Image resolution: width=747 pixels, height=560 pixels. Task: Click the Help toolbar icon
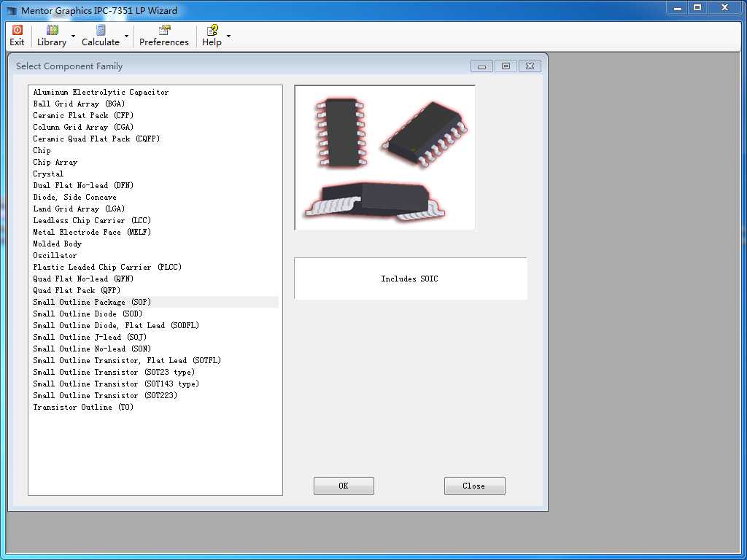tap(212, 36)
